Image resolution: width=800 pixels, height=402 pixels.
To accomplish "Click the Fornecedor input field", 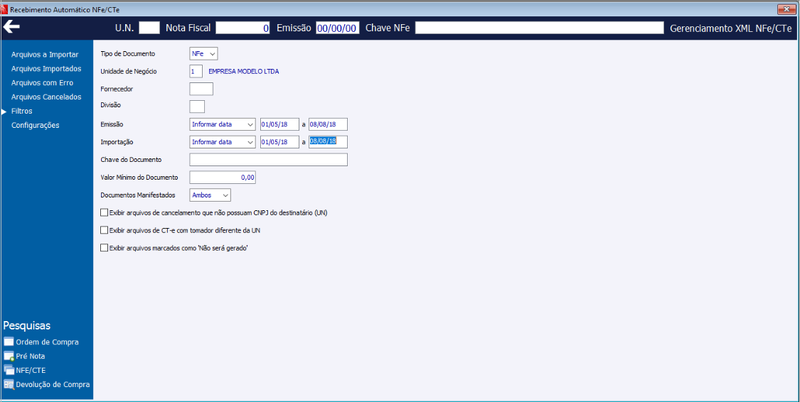I will click(x=201, y=89).
